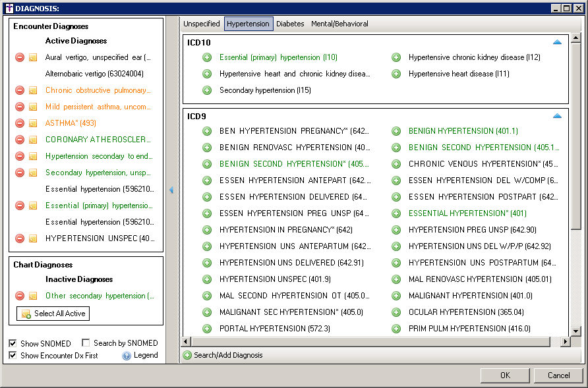Click the Select All Active button
The width and height of the screenshot is (588, 388).
(x=53, y=314)
